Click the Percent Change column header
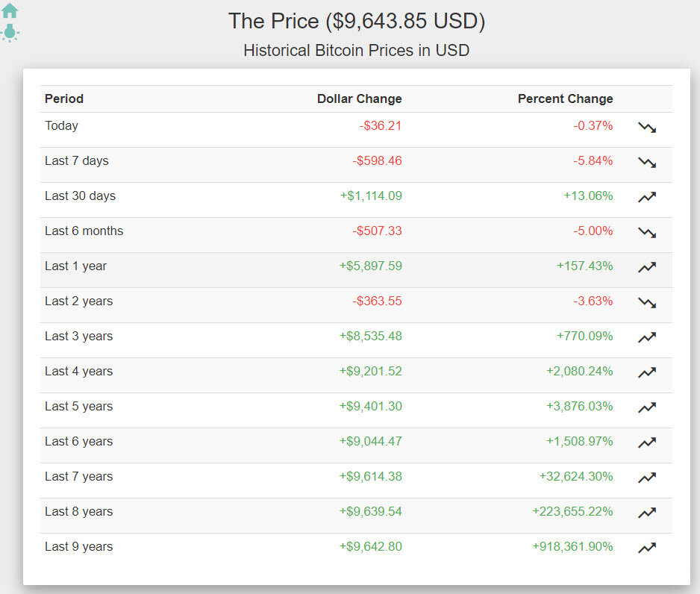 565,99
